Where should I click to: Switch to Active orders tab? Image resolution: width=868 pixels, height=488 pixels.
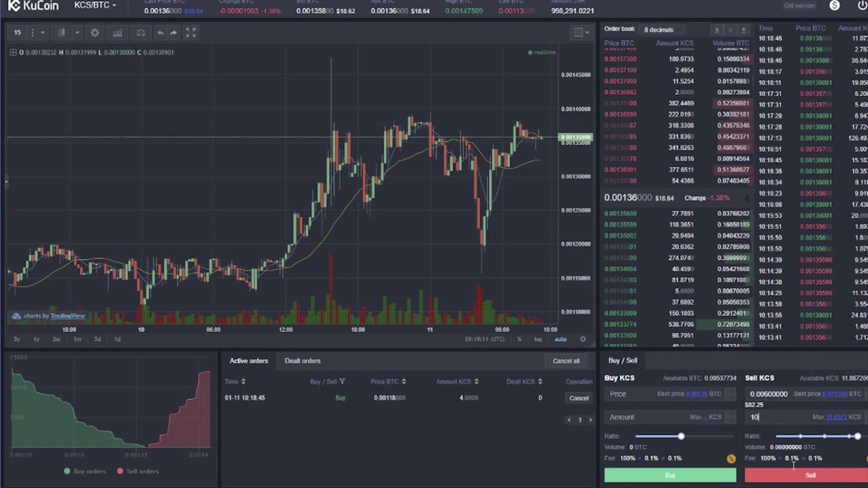click(249, 361)
